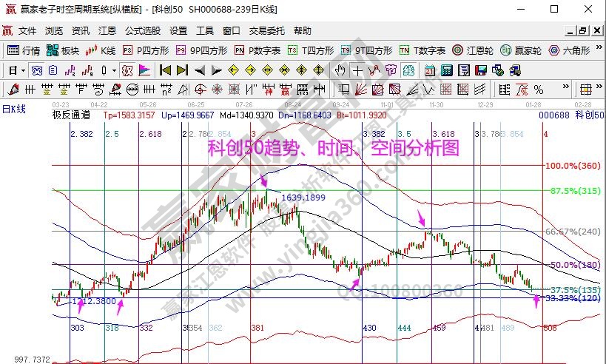Open the calendar icon in toolbar
Image resolution: width=606 pixels, height=364 pixels.
430,70
